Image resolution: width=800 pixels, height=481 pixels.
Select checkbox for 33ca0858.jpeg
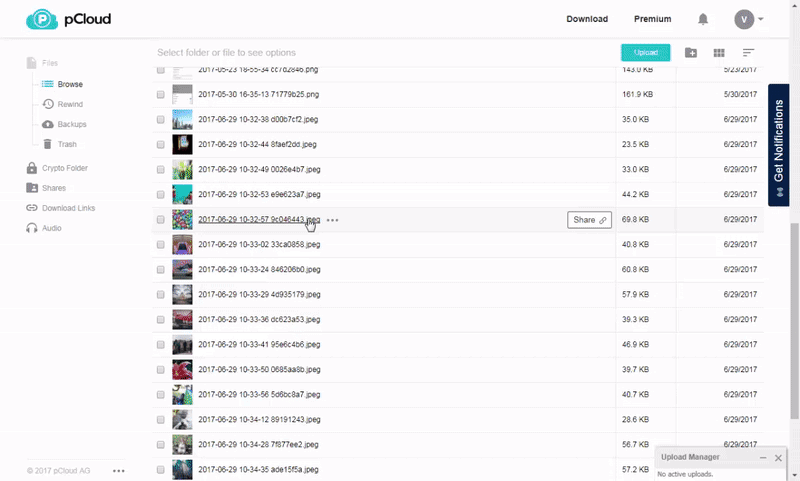coord(161,244)
